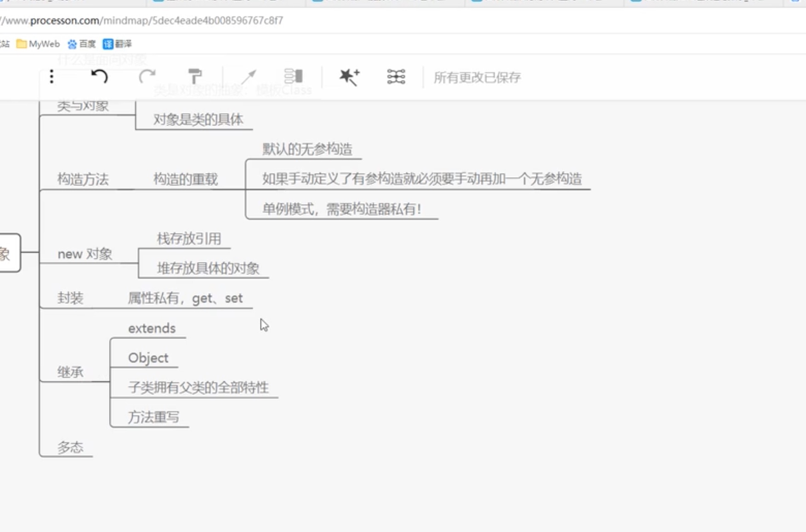This screenshot has width=806, height=532.
Task: Open the MyWeb bookmarks folder
Action: 40,44
